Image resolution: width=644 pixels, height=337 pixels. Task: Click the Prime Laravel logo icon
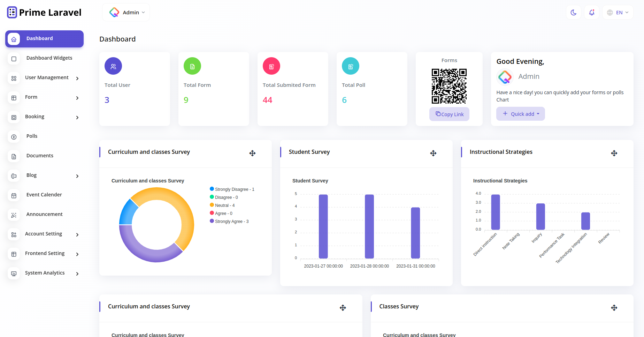pyautogui.click(x=12, y=13)
